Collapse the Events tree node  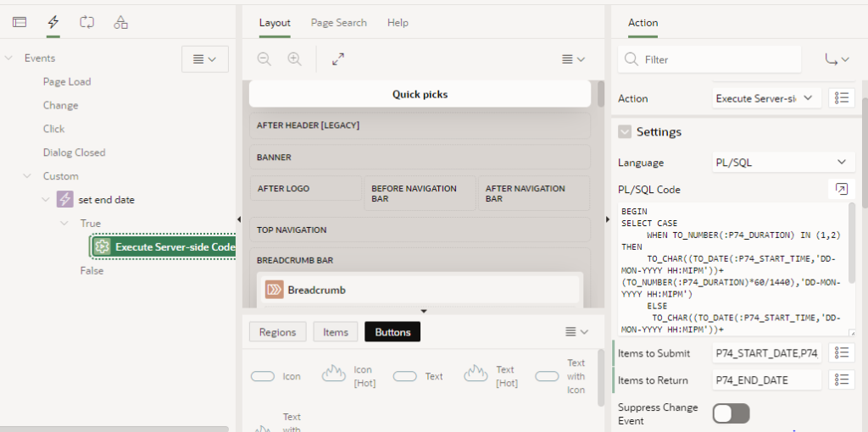pyautogui.click(x=8, y=58)
